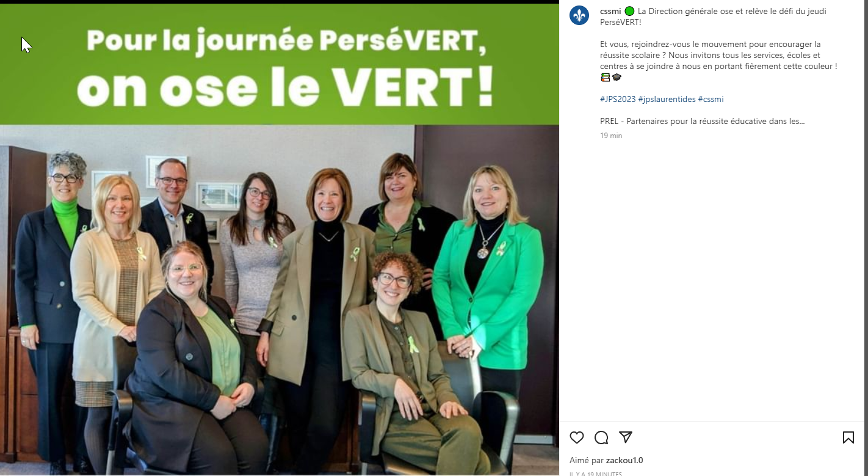Open cssmi username link
This screenshot has height=476, width=868.
[x=610, y=11]
